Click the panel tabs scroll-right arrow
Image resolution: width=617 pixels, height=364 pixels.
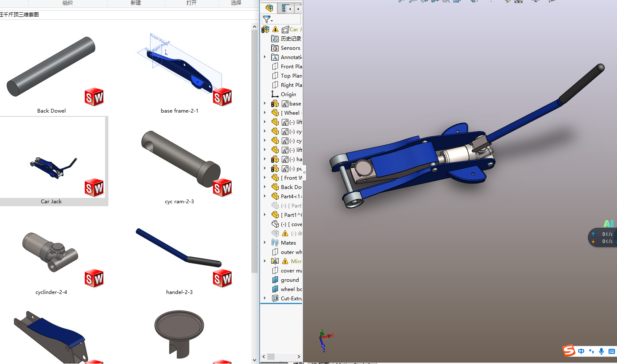coord(298,8)
